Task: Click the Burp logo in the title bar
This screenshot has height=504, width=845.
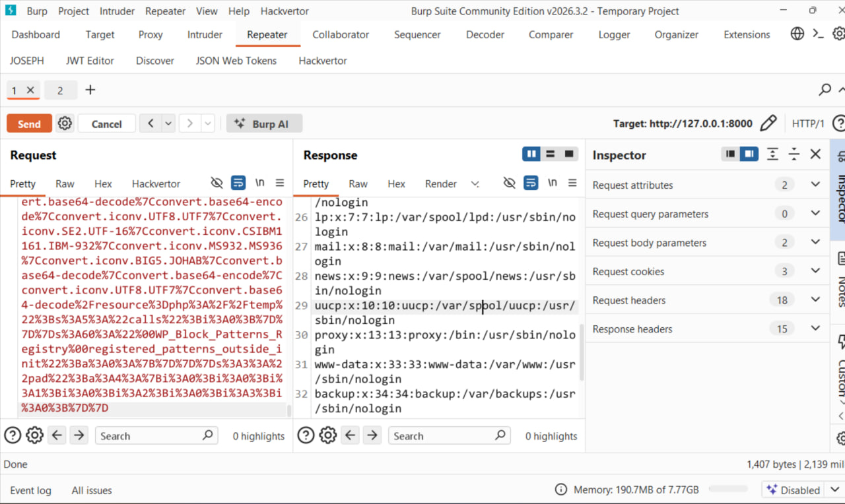Action: coord(11,11)
